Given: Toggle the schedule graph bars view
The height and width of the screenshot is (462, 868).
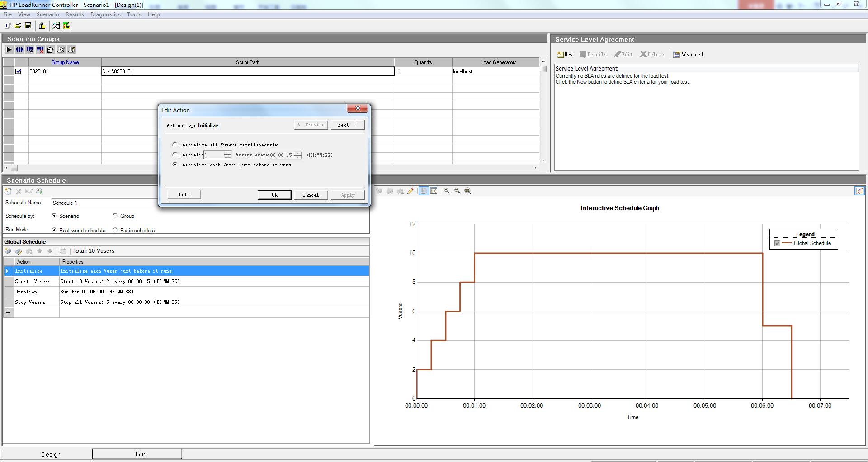Looking at the screenshot, I should [424, 191].
